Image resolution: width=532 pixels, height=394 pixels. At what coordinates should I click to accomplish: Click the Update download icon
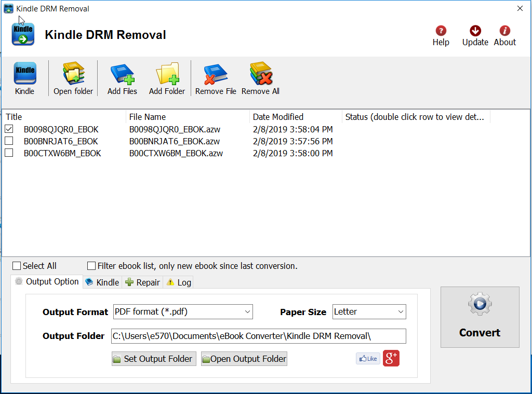pyautogui.click(x=475, y=31)
